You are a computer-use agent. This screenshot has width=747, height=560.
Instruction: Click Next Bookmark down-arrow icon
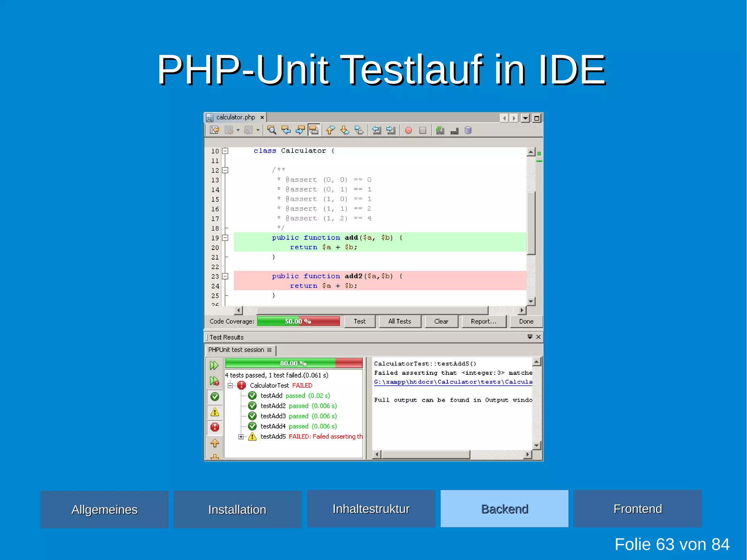click(x=345, y=130)
